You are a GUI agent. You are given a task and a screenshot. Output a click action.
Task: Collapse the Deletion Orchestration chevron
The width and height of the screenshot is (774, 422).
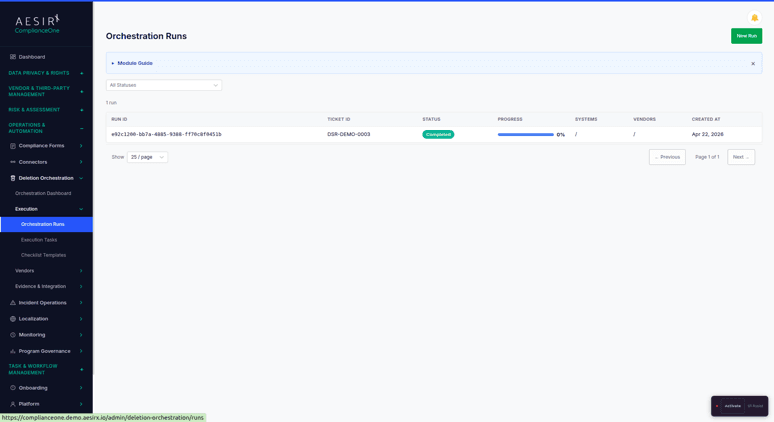(x=81, y=178)
